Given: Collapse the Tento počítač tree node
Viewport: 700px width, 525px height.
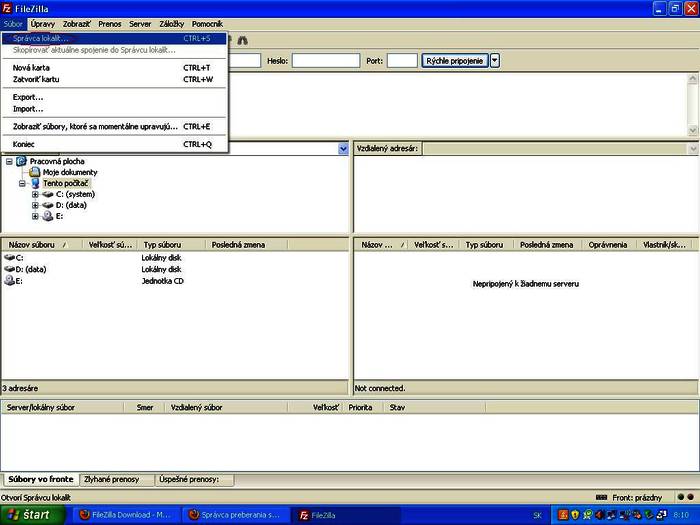Looking at the screenshot, I should [22, 183].
